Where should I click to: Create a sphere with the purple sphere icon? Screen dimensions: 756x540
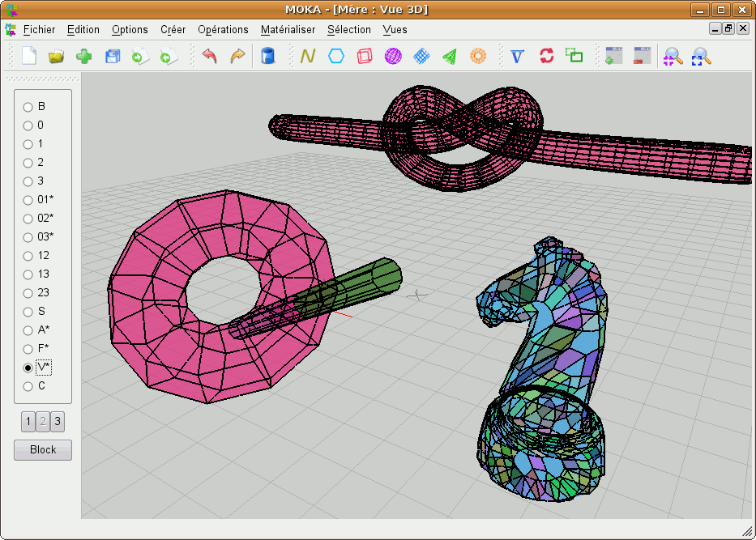[x=392, y=56]
